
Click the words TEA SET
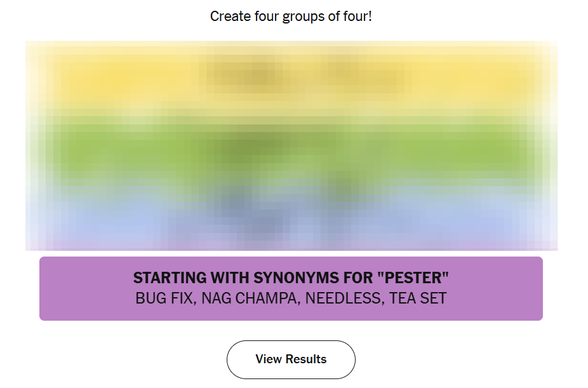click(418, 298)
